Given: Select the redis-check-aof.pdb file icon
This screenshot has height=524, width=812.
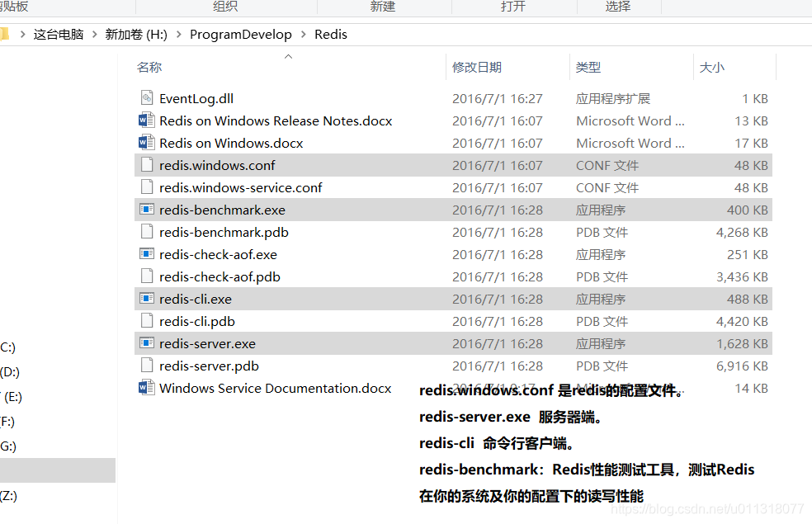Looking at the screenshot, I should [x=147, y=276].
